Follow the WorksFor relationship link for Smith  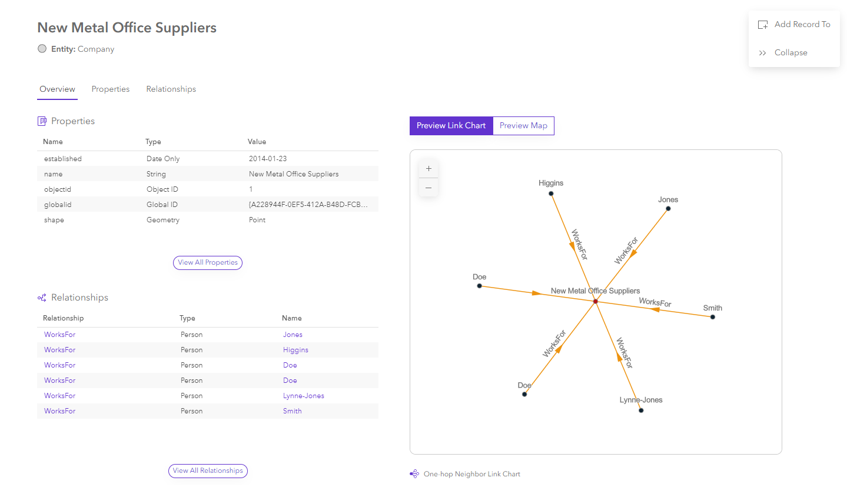pos(59,410)
